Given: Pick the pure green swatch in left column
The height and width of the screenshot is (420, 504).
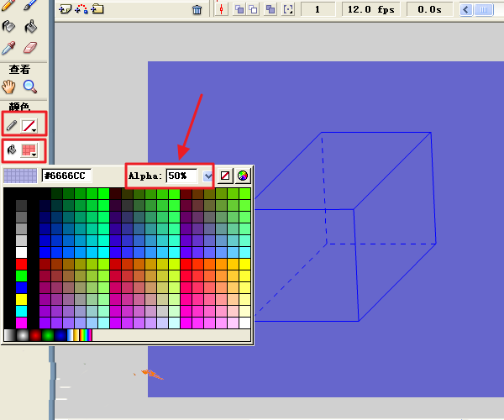Looking at the screenshot, I should point(22,276).
